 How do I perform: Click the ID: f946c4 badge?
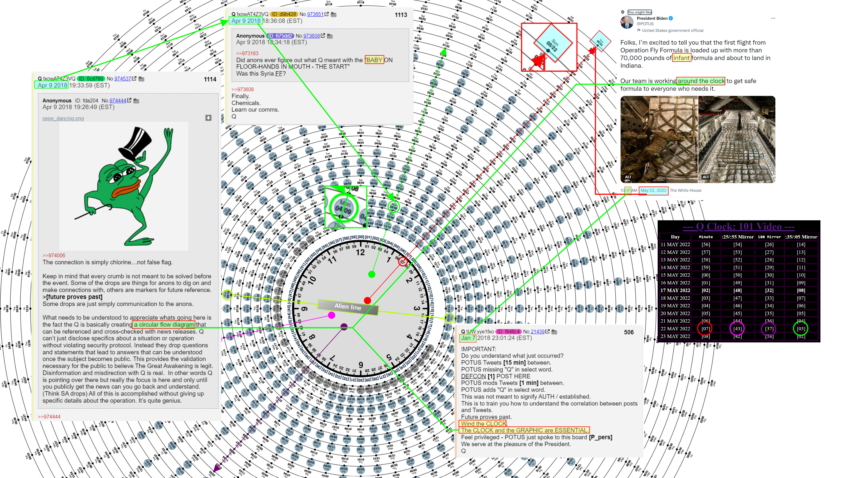(x=509, y=331)
